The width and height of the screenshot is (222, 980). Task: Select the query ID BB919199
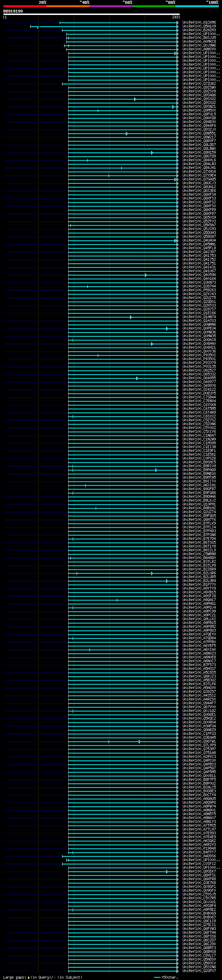point(13,11)
